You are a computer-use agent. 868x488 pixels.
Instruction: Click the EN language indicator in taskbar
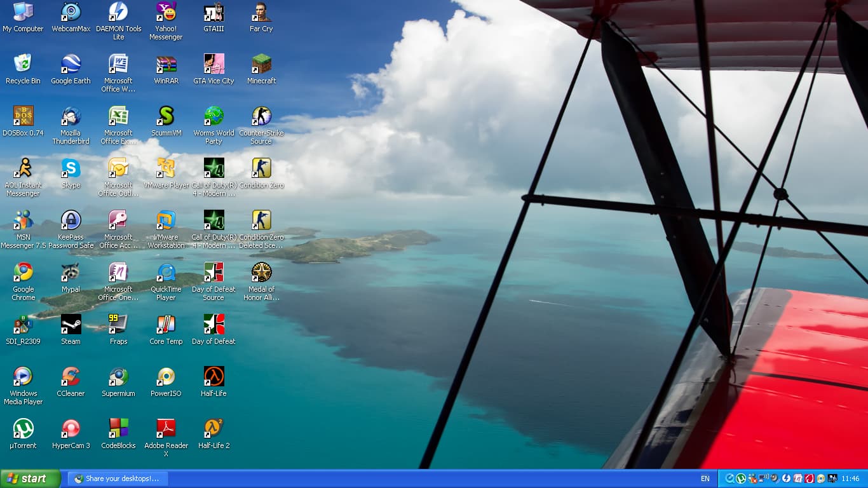tap(705, 478)
